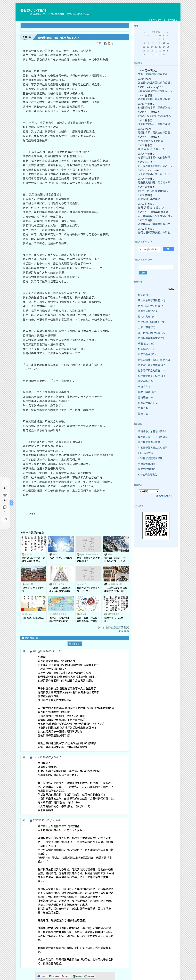Open category 信仰與婚姻 (133)

point(147,354)
